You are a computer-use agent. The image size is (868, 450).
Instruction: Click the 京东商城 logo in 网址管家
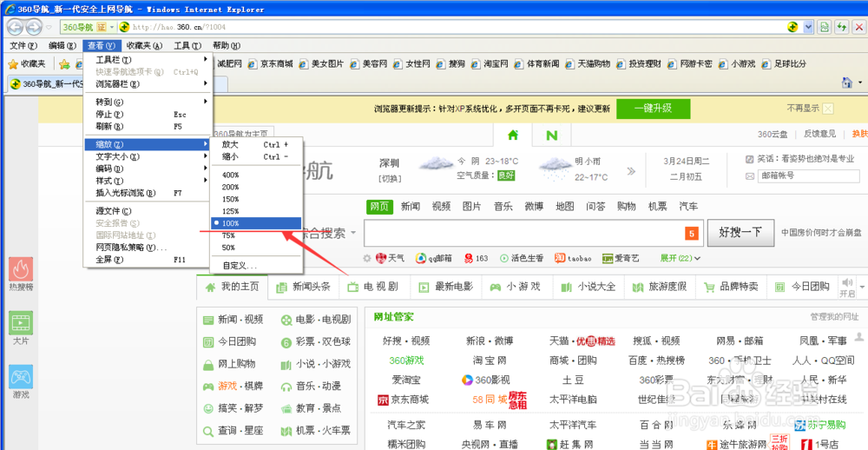pyautogui.click(x=383, y=400)
